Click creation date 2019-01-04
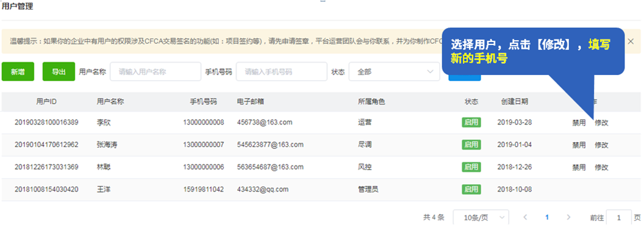Image resolution: width=644 pixels, height=225 pixels. [515, 145]
